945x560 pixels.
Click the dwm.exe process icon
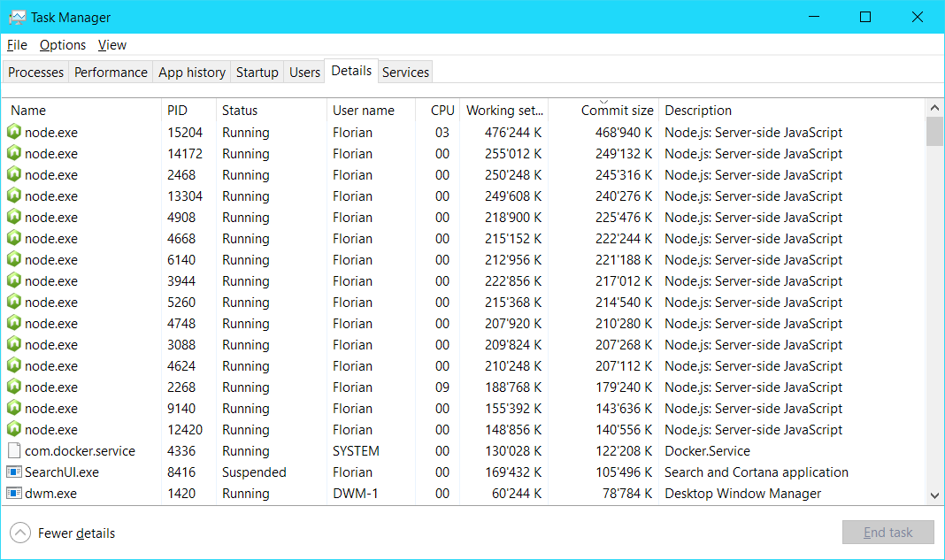point(14,494)
